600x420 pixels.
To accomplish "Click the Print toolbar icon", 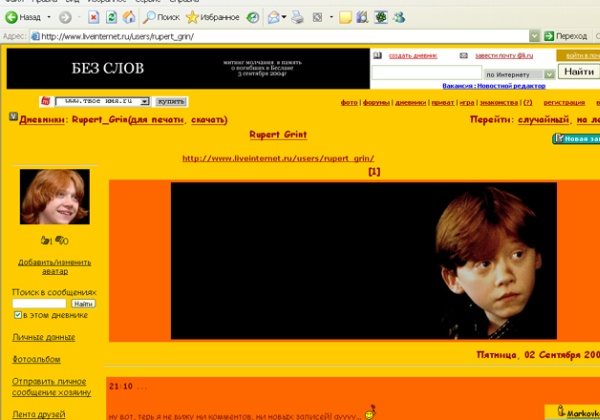I will point(297,17).
